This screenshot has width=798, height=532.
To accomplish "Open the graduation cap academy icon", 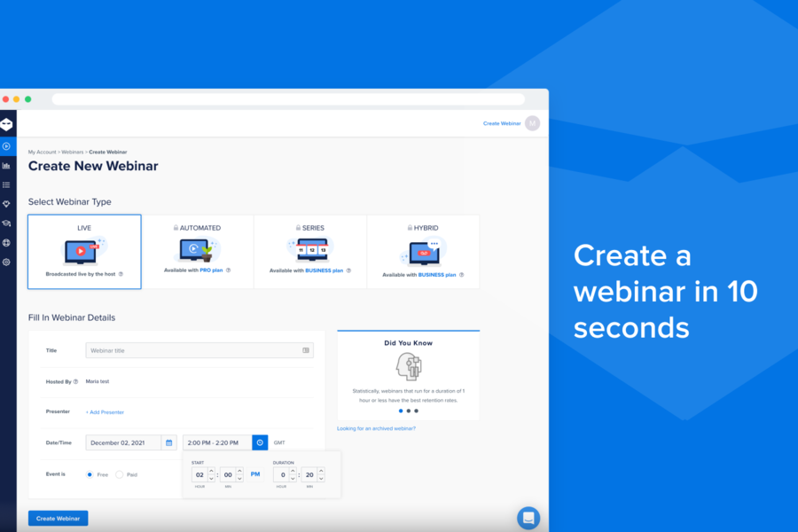I will coord(8,223).
